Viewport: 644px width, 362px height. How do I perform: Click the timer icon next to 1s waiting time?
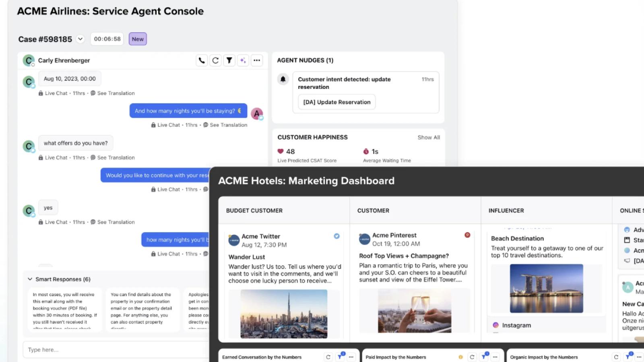click(366, 151)
